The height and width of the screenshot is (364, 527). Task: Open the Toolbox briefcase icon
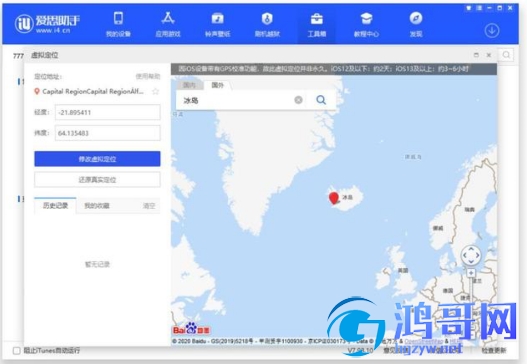317,18
